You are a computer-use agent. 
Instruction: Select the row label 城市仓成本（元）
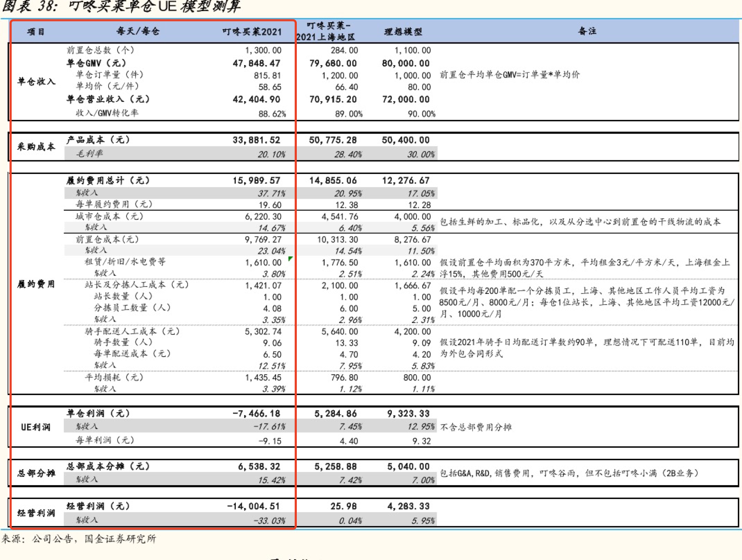110,217
